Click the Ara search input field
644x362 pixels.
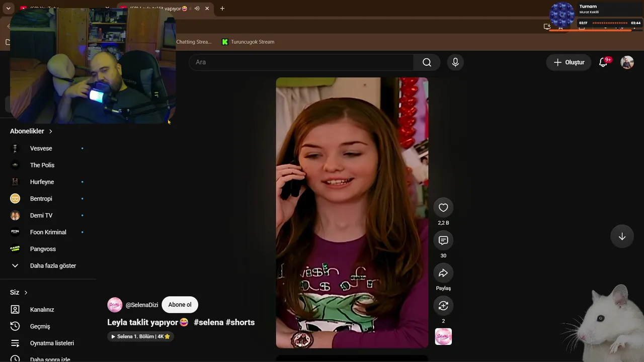[301, 62]
